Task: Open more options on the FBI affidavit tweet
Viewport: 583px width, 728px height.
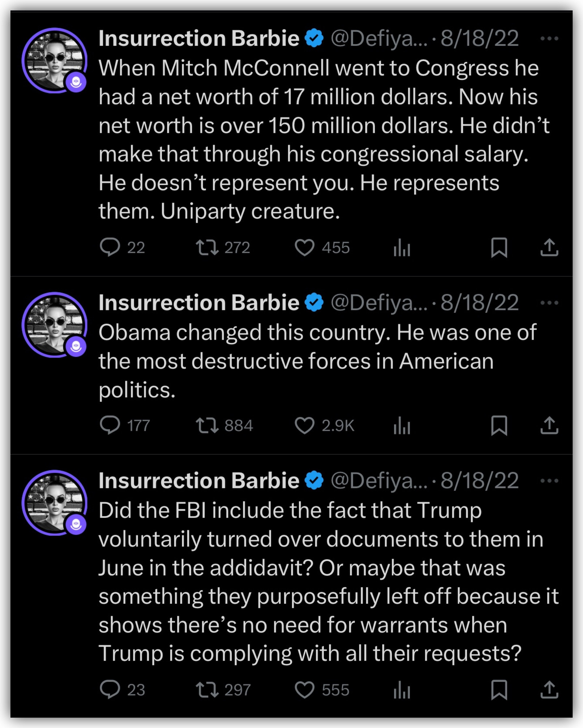Action: pyautogui.click(x=549, y=481)
